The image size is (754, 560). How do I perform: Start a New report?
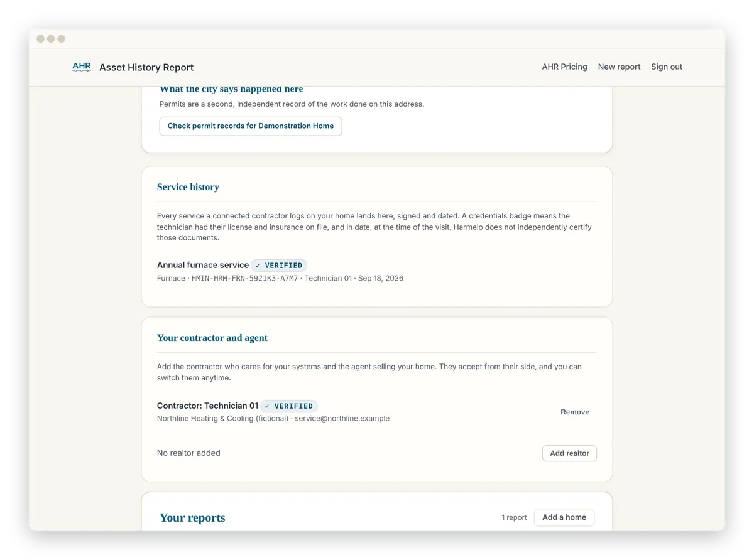pos(619,67)
